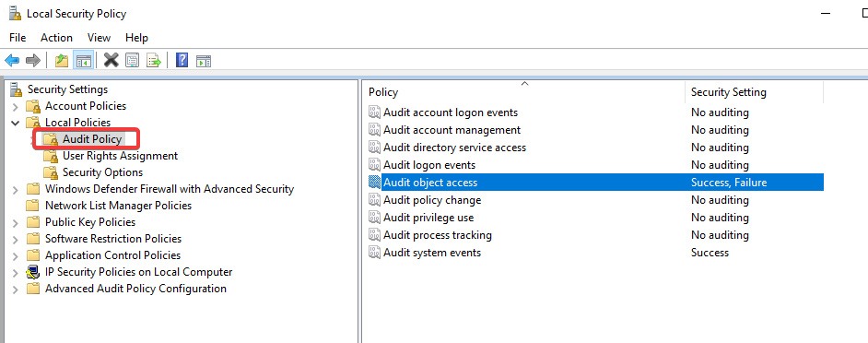Open the View menu

100,38
